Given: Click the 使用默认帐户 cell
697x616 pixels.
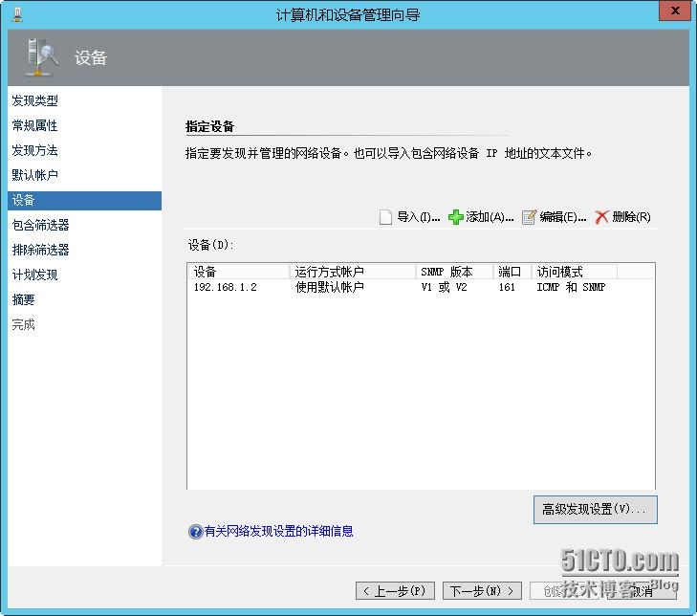Looking at the screenshot, I should [x=330, y=287].
